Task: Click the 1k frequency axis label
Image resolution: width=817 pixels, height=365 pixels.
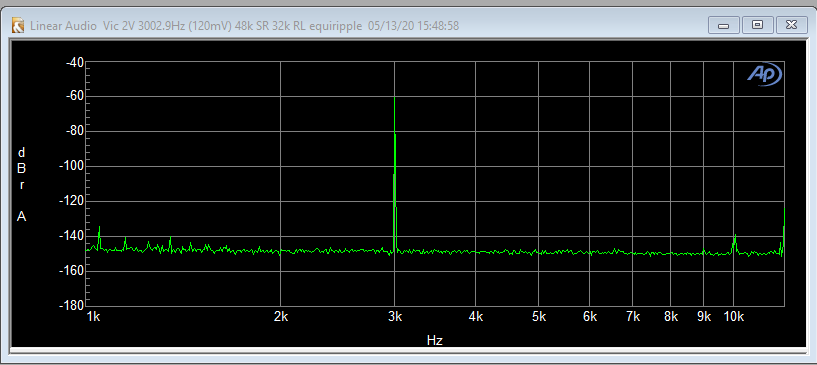Action: click(94, 317)
